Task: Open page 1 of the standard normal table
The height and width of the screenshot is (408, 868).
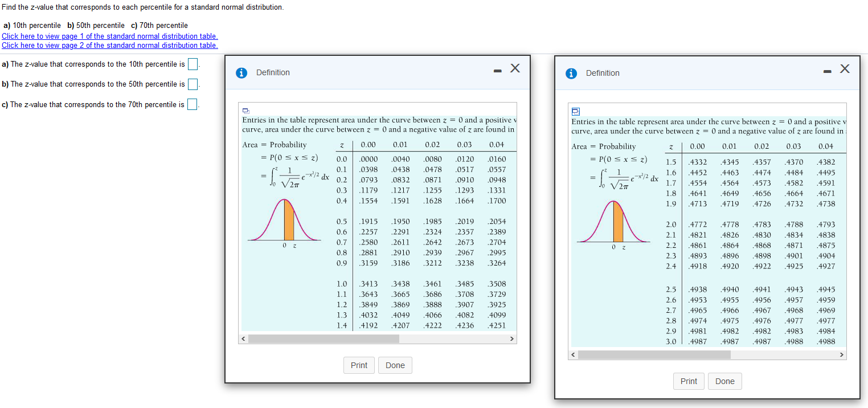Action: pos(109,36)
